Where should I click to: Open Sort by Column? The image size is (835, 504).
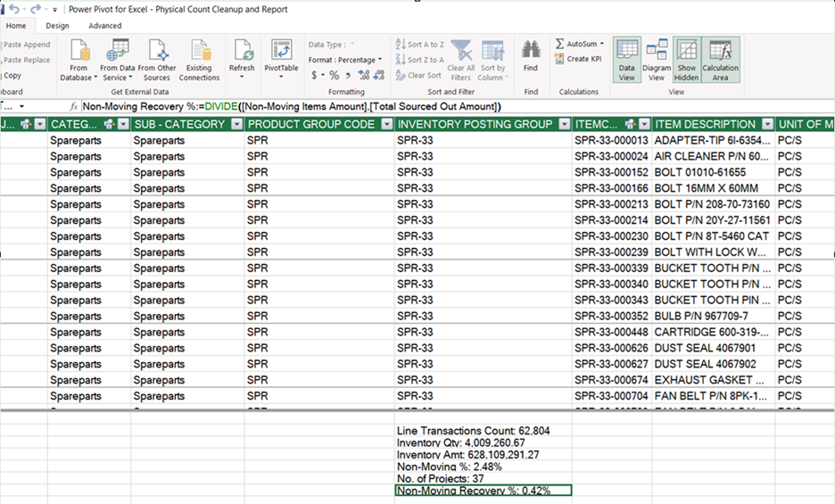[x=493, y=60]
